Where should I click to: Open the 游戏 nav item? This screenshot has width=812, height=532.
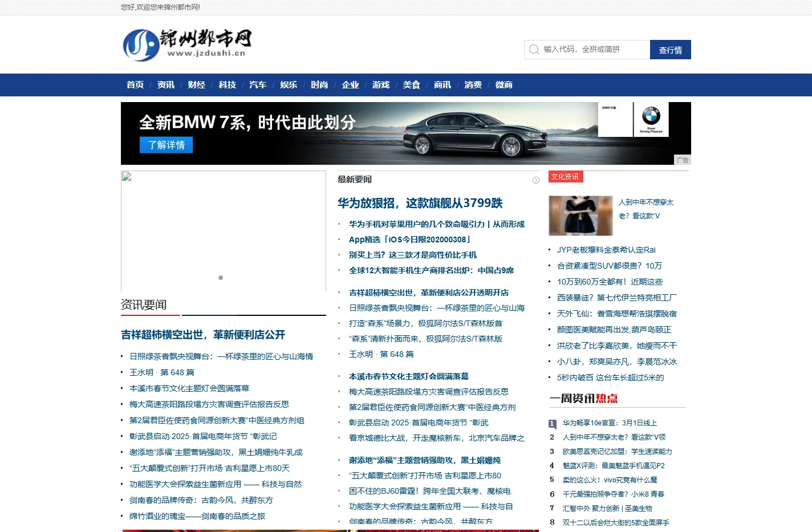coord(381,85)
